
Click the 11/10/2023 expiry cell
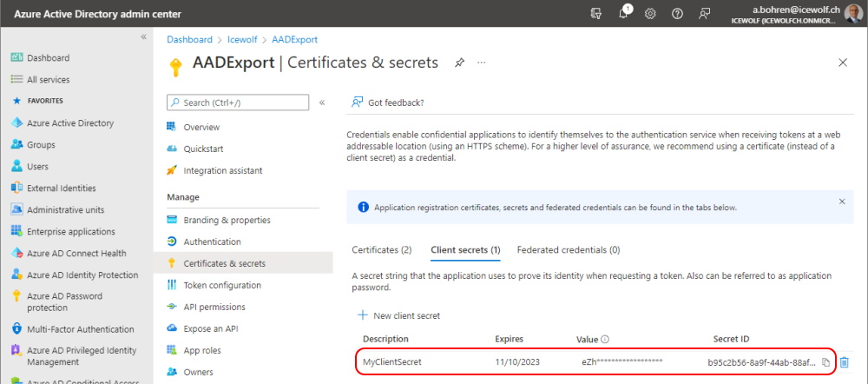click(x=517, y=362)
